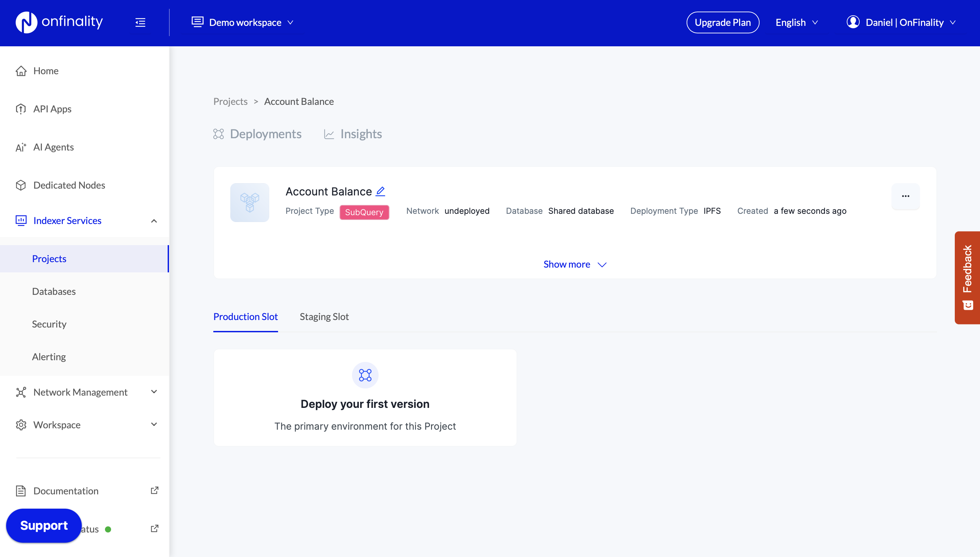Click the deploy nodes icon in card

point(365,375)
